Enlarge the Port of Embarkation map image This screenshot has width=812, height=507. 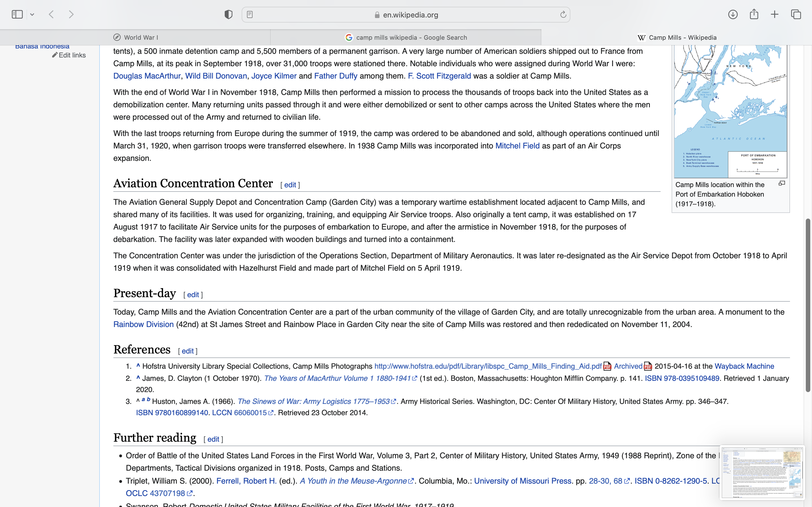[x=782, y=183]
